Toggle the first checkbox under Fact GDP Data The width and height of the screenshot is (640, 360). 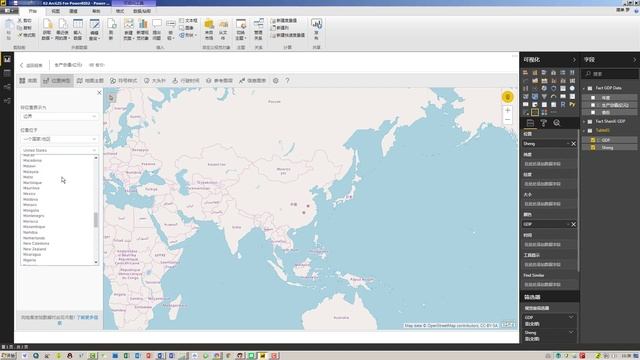[x=593, y=98]
